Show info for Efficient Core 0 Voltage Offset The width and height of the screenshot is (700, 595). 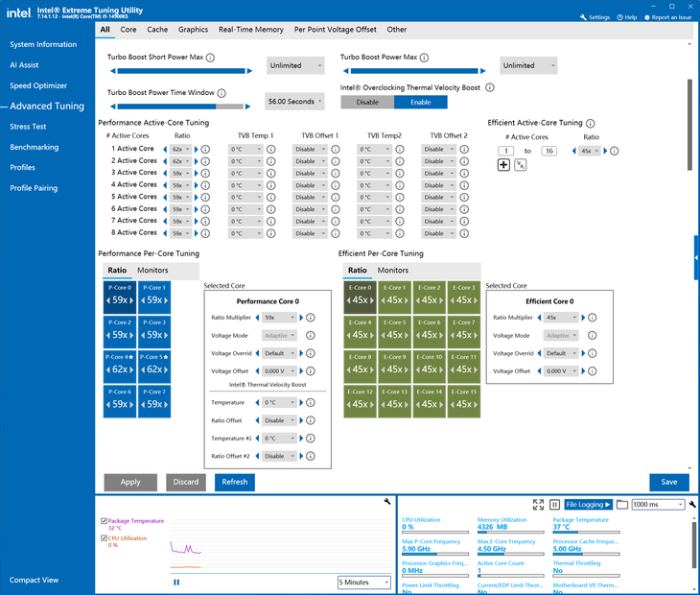(x=592, y=371)
